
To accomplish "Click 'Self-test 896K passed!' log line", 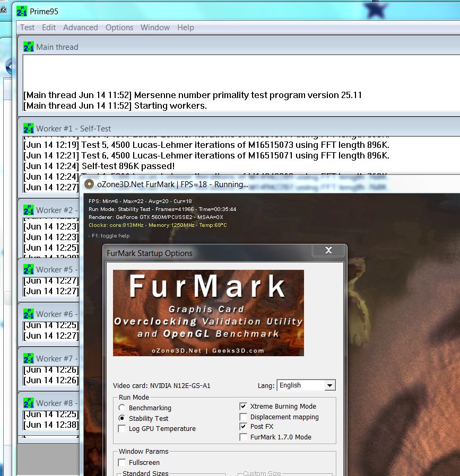I will [x=99, y=166].
